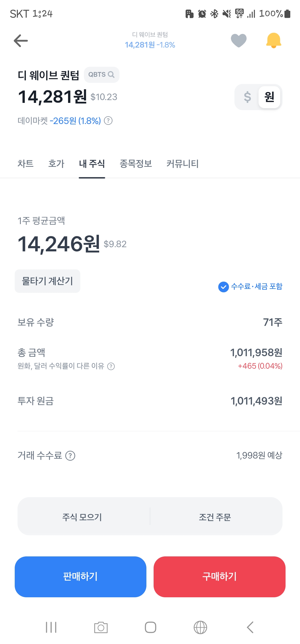Open the 호가 tab
The width and height of the screenshot is (300, 644).
coord(56,164)
